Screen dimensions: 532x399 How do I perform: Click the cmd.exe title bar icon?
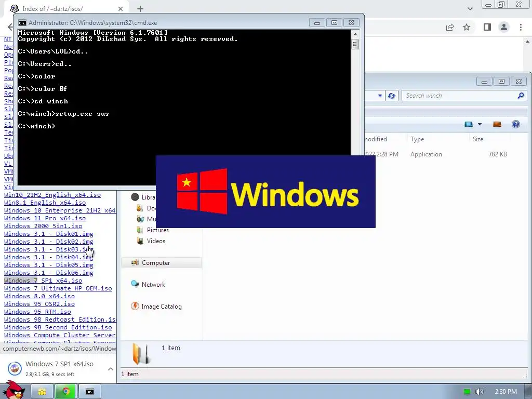pyautogui.click(x=22, y=23)
